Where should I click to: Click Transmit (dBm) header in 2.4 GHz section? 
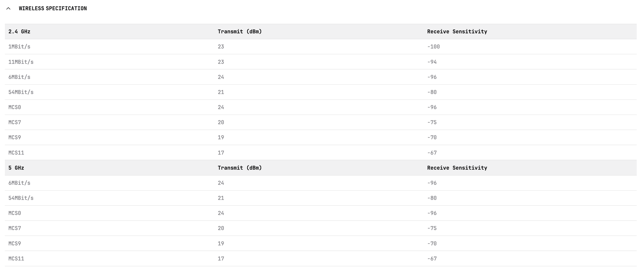(x=239, y=31)
